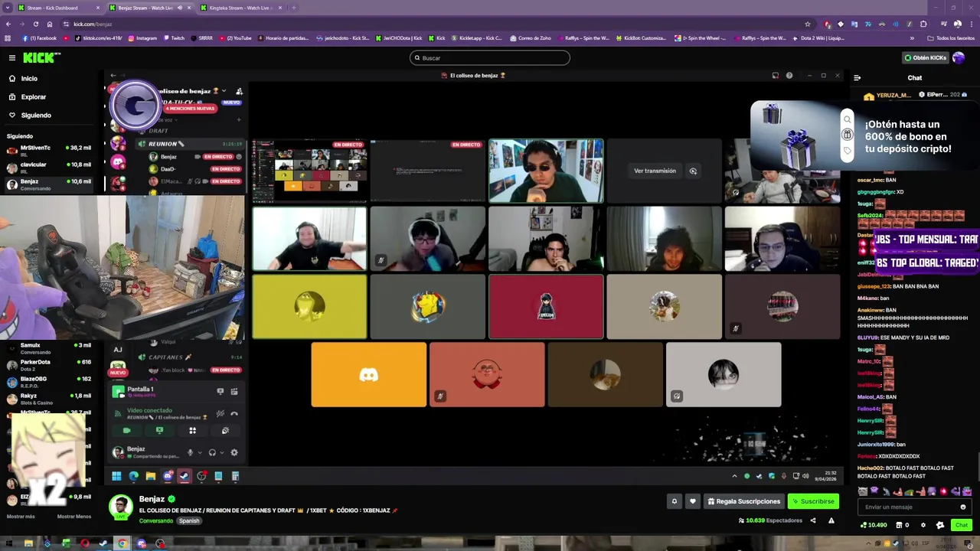Open ParkerDota recommended channel
This screenshot has width=980, height=551.
click(x=49, y=364)
